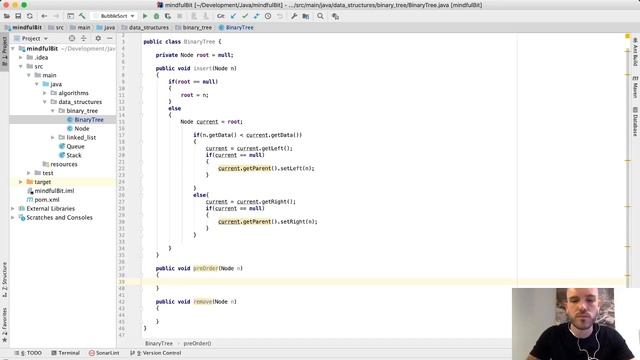This screenshot has width=640, height=360.
Task: Expand the target folder
Action: 21,182
